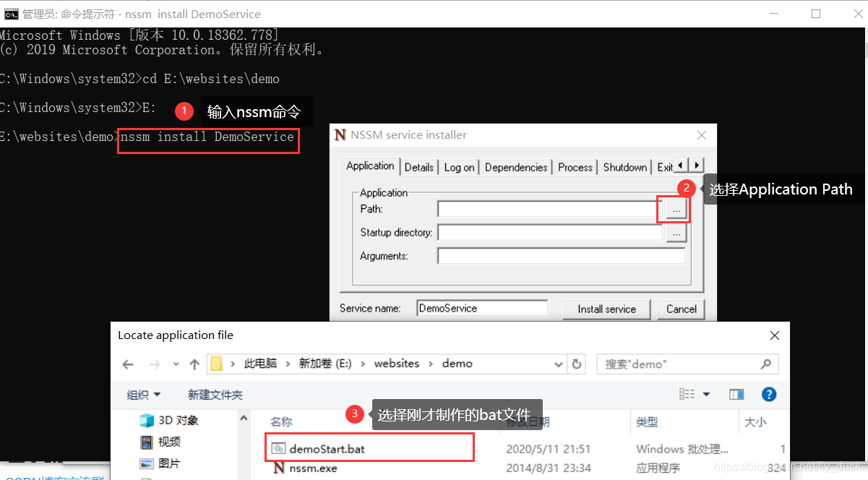The image size is (868, 480).
Task: Click the folder icon in address bar
Action: [216, 364]
